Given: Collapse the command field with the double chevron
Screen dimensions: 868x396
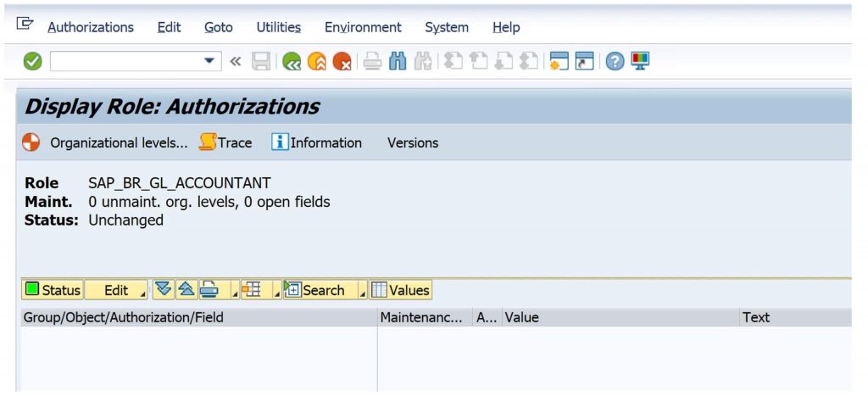Looking at the screenshot, I should point(236,61).
